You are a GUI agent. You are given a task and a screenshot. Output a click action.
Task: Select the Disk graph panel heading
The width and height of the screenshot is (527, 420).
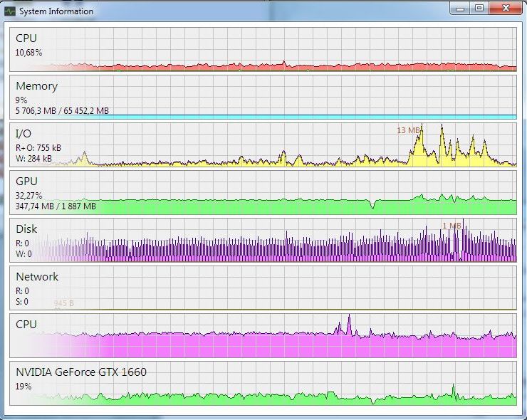[26, 229]
